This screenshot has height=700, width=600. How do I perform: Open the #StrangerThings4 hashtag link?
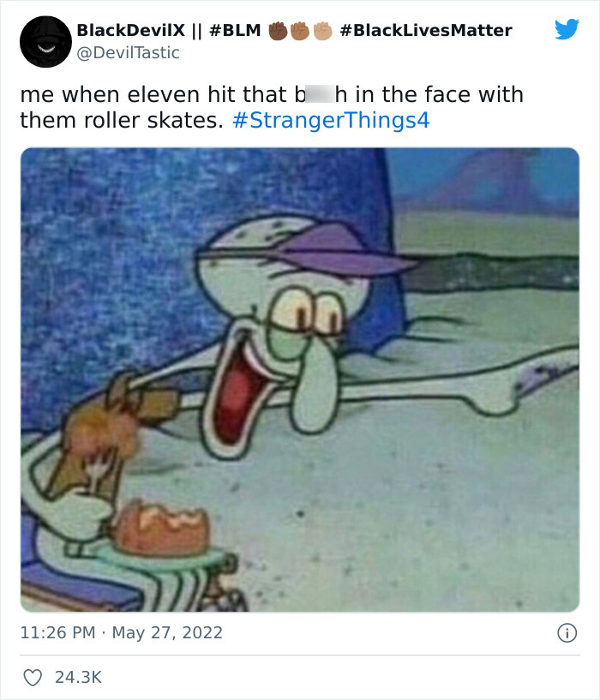point(331,120)
